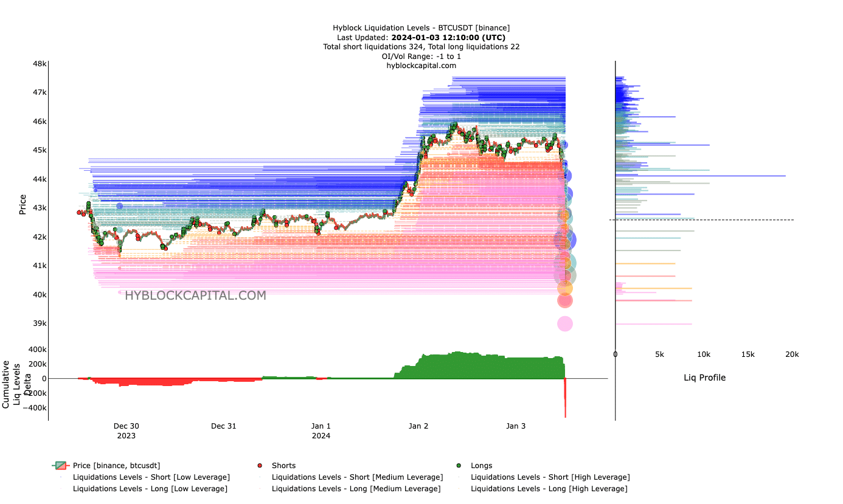The height and width of the screenshot is (504, 843).
Task: Click the 'Jan 2' date axis label
Action: pos(418,426)
